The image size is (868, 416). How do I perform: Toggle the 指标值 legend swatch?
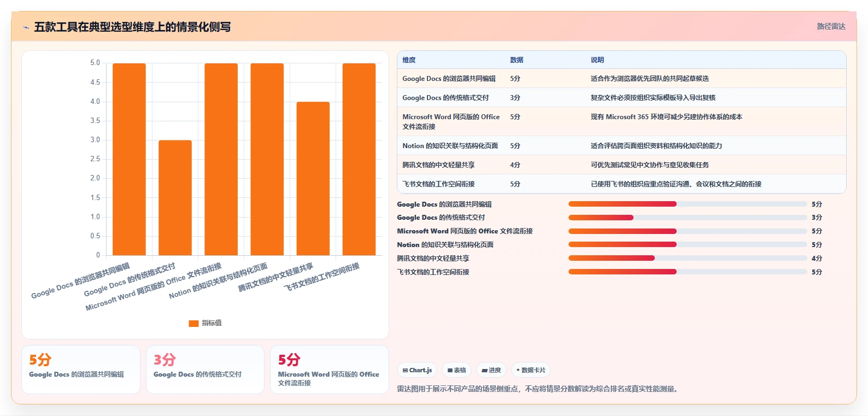point(193,323)
